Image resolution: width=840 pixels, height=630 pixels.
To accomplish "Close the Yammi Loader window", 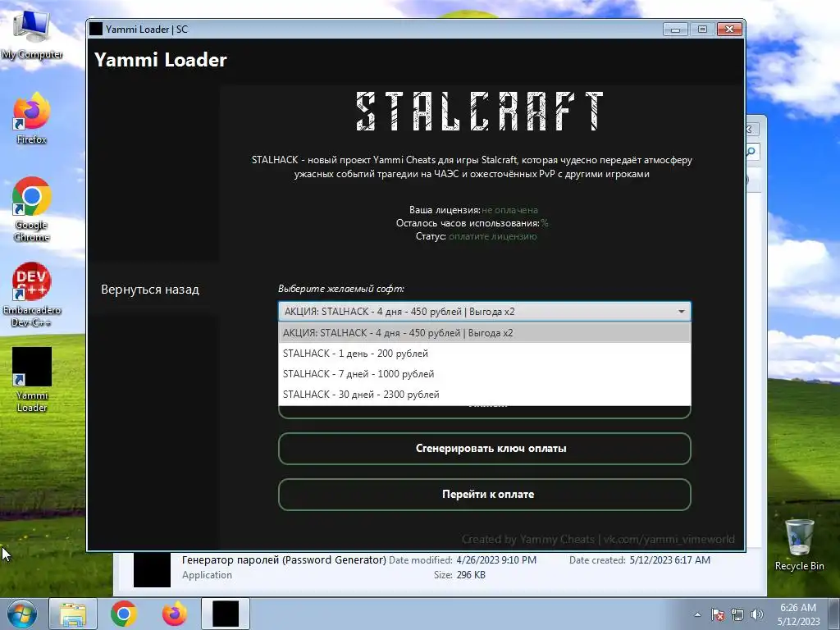I will (729, 29).
